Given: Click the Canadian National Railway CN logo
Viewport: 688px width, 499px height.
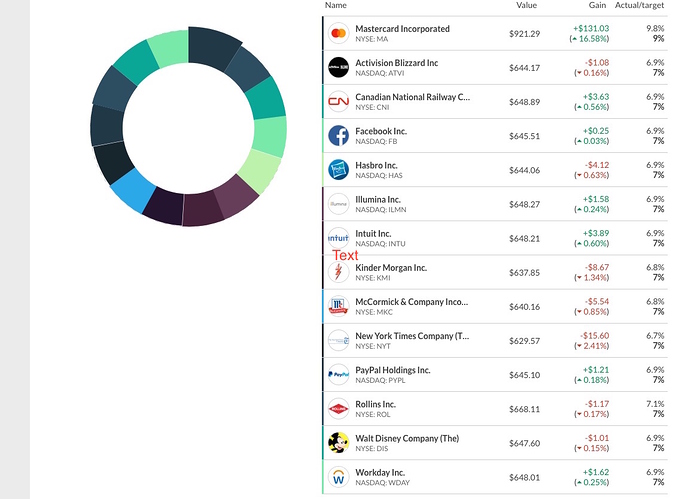Looking at the screenshot, I should pyautogui.click(x=338, y=102).
